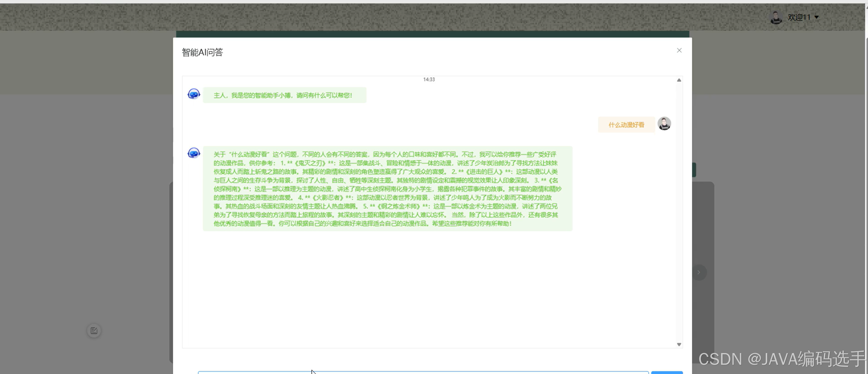
Task: Click robot avatar beside the greeting message
Action: [x=194, y=94]
